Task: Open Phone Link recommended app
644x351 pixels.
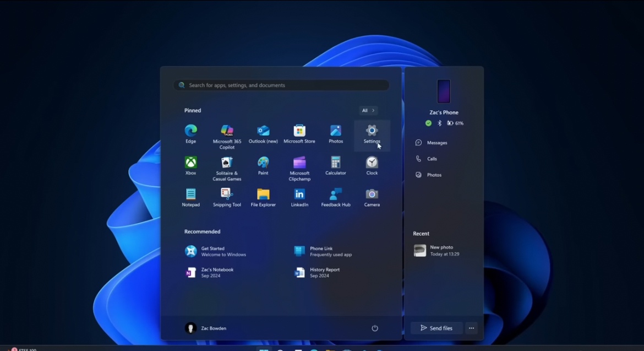Action: click(x=323, y=251)
